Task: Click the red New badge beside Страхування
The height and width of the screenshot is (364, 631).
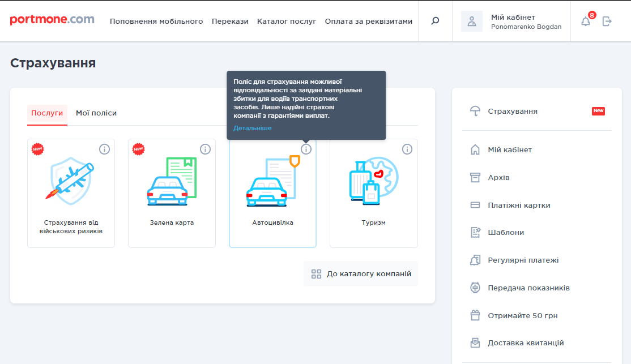Action: 598,111
